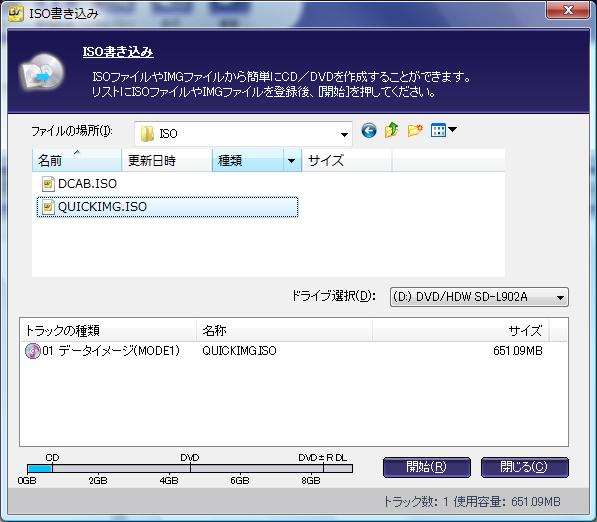597x522 pixels.
Task: Create new folder icon
Action: point(415,131)
